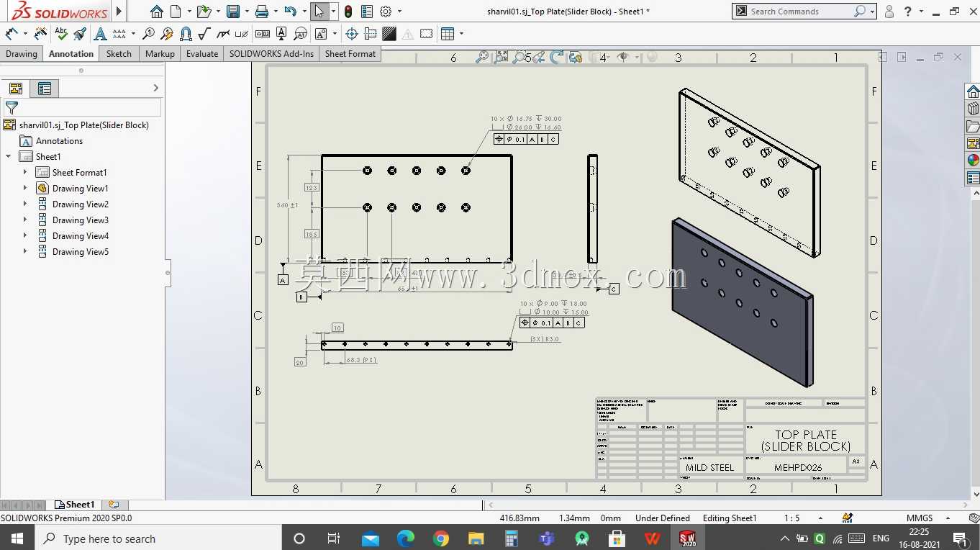Add a Centerline annotation

point(371,34)
